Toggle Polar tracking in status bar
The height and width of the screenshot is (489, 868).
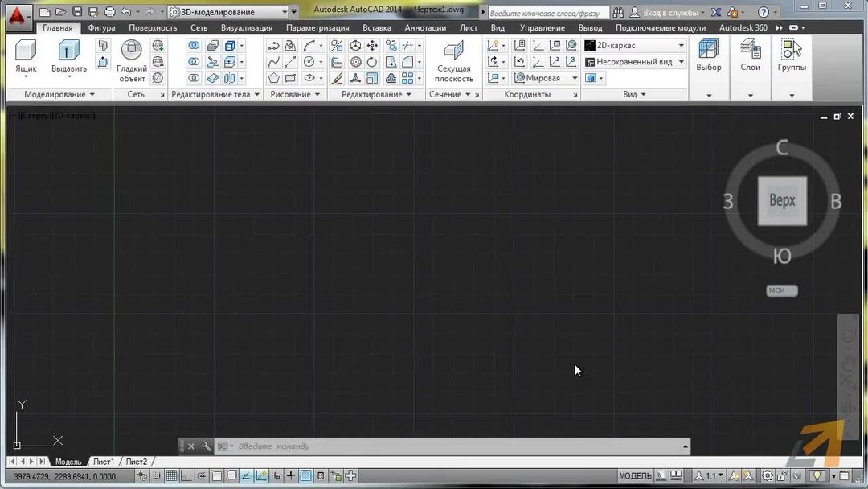(201, 475)
